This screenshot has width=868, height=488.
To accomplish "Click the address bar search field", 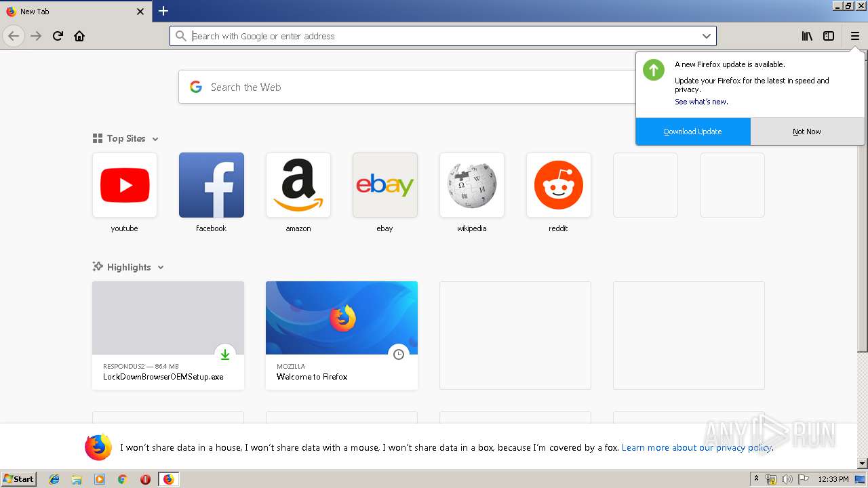I will tap(442, 36).
